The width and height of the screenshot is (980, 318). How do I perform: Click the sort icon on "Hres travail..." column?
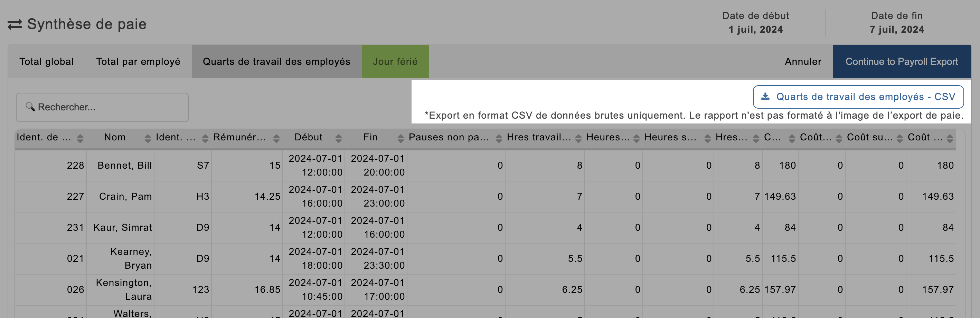tap(577, 138)
